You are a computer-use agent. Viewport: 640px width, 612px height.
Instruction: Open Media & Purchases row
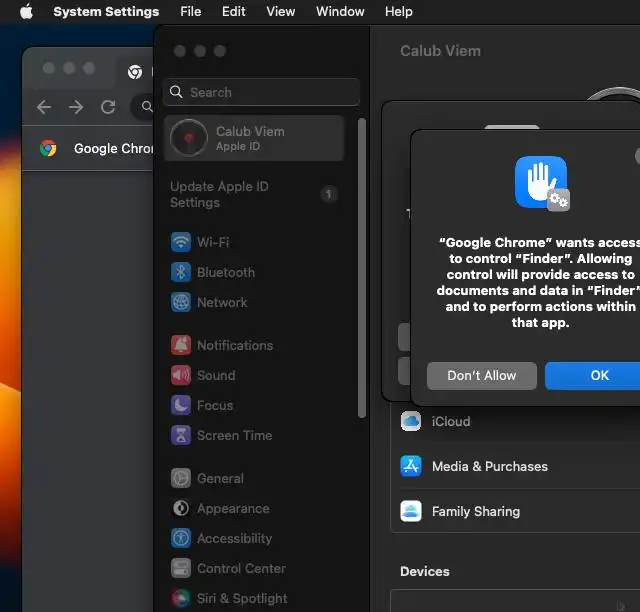515,466
